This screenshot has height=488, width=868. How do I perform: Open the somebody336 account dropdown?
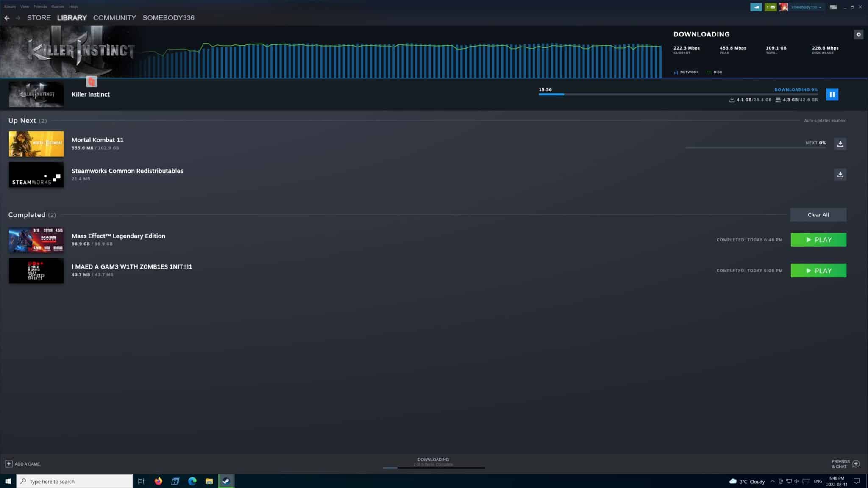pyautogui.click(x=804, y=7)
